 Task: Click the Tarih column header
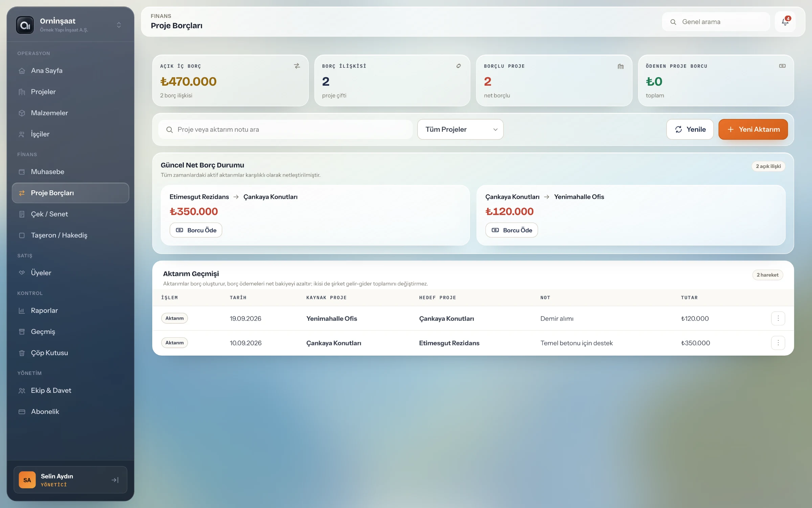238,298
